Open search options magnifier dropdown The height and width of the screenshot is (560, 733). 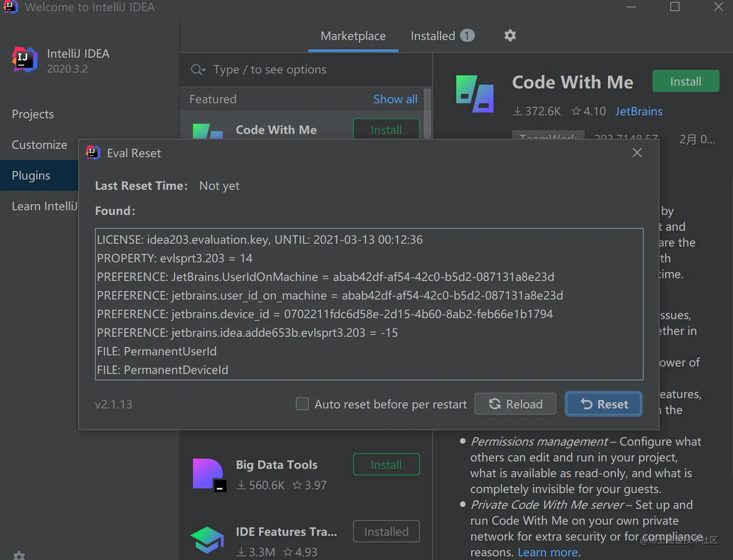click(x=198, y=70)
